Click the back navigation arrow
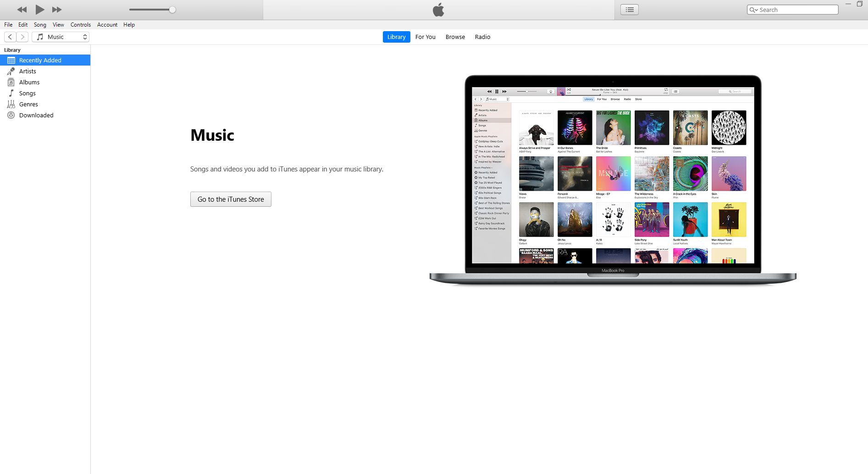Image resolution: width=868 pixels, height=474 pixels. coord(10,37)
